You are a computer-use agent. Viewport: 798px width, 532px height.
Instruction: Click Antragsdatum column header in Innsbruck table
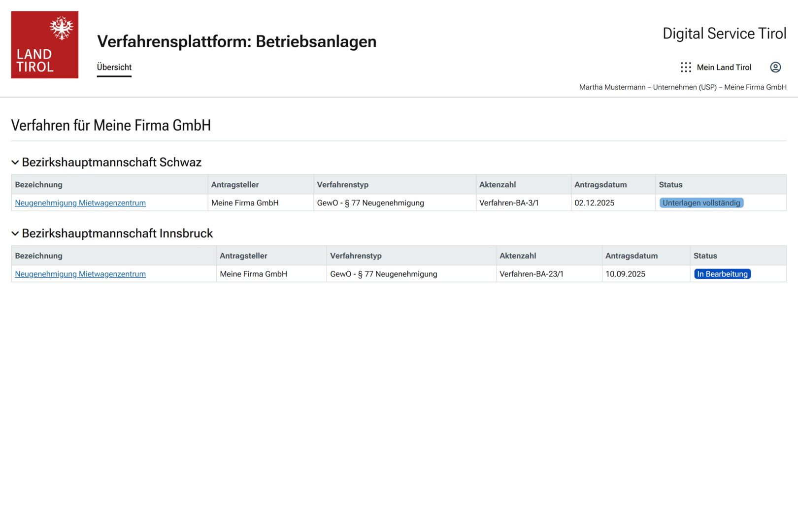631,256
